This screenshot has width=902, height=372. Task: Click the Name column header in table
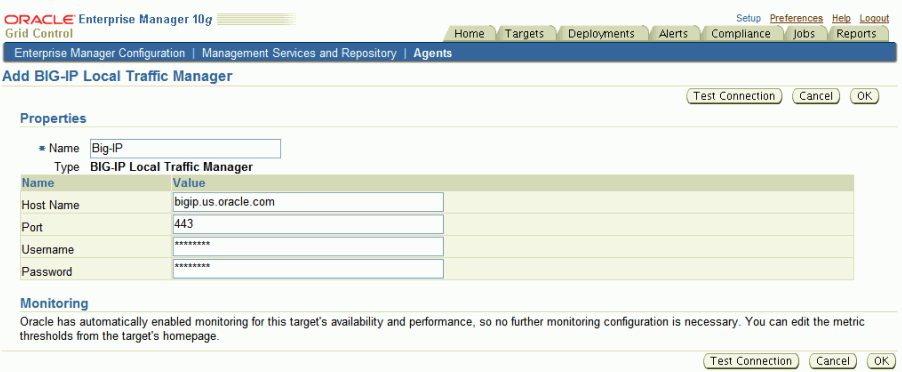click(x=37, y=183)
